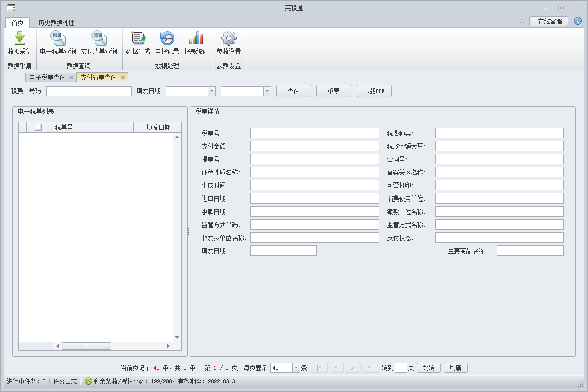Open 电子税单查询 from the ribbon
The image size is (588, 392).
pos(58,39)
